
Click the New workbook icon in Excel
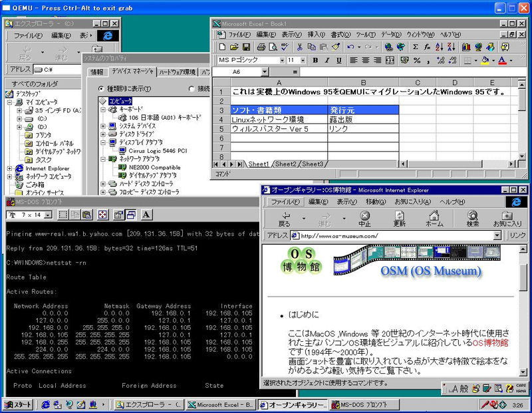tap(222, 47)
